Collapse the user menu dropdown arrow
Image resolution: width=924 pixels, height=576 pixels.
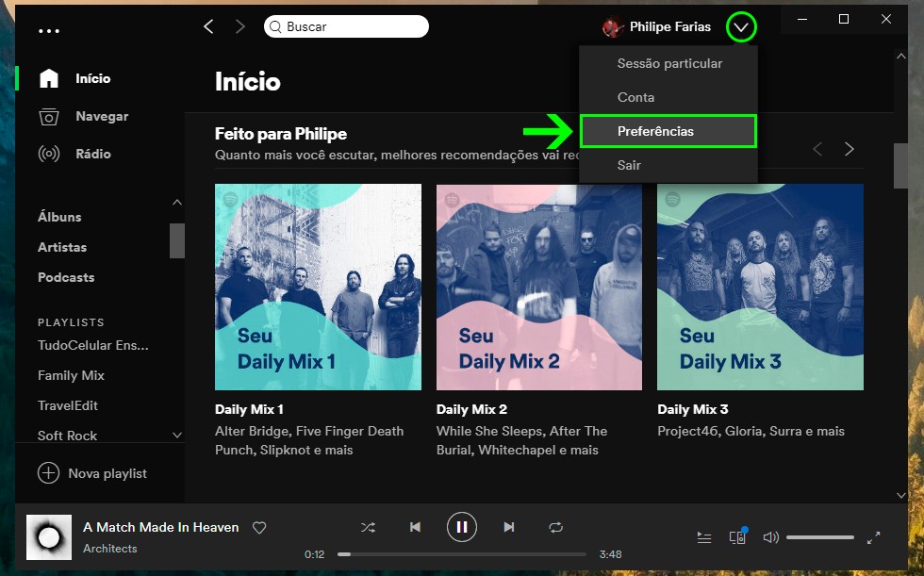tap(741, 27)
